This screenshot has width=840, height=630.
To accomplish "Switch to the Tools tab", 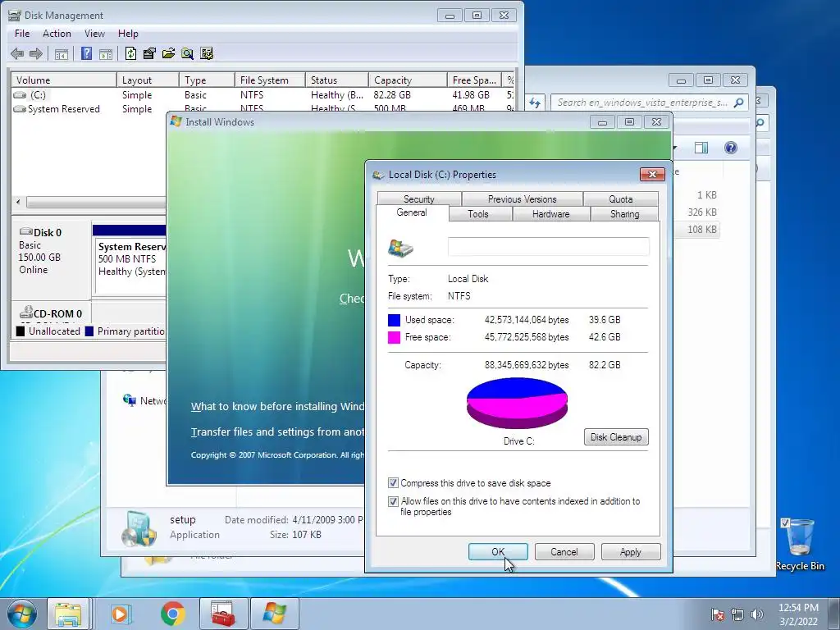I will (x=478, y=214).
